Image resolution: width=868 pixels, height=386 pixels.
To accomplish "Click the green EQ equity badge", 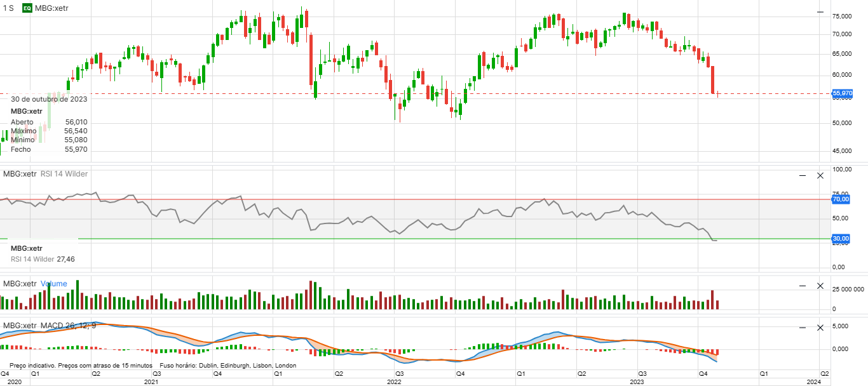I will (27, 8).
